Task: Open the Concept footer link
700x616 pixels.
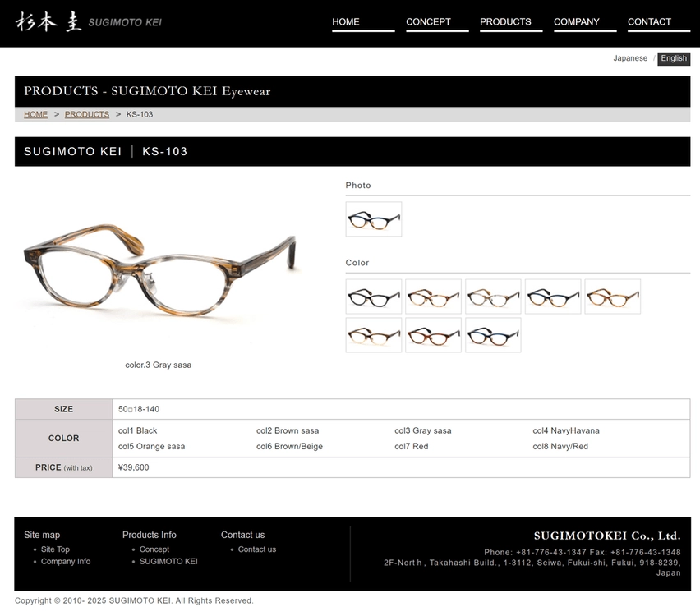Action: (x=154, y=549)
